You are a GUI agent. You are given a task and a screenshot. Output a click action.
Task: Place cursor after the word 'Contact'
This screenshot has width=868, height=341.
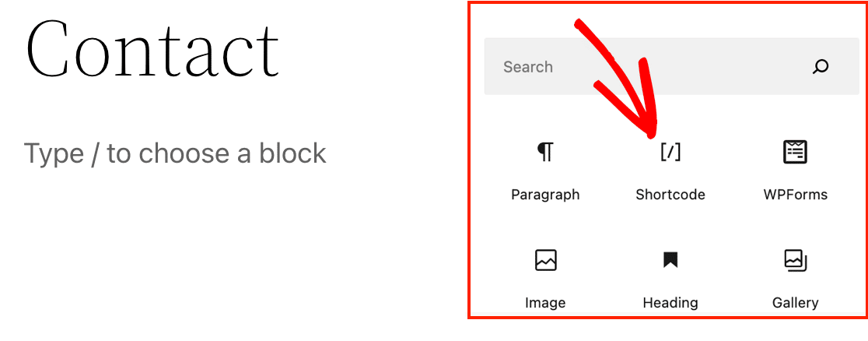(x=280, y=48)
